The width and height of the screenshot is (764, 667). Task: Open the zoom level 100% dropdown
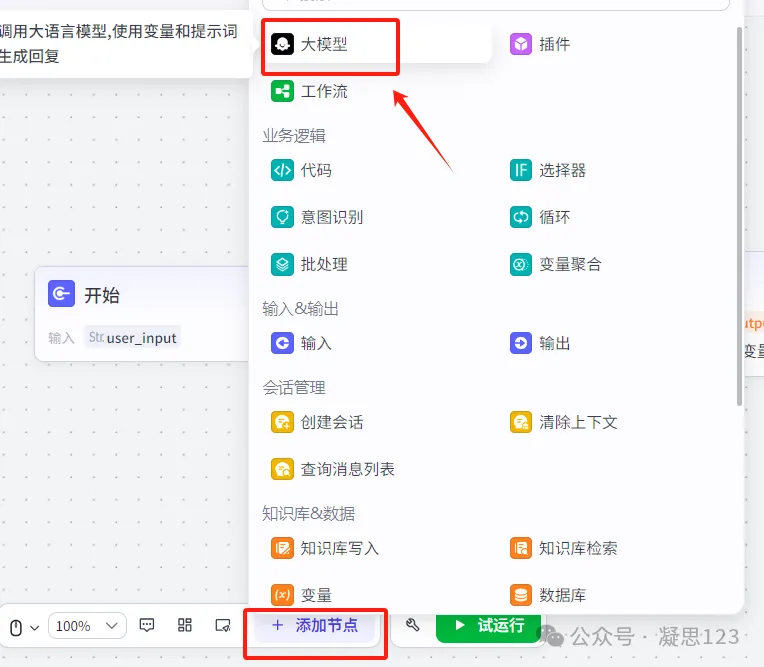87,626
